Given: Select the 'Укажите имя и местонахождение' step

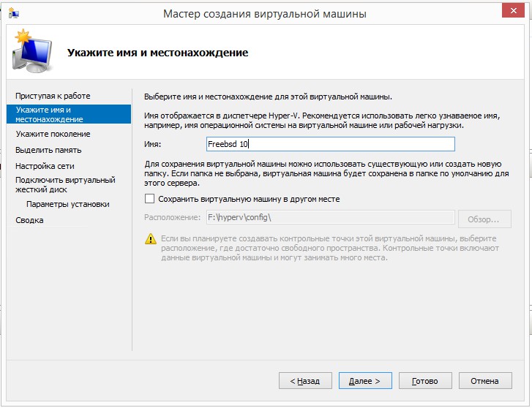Looking at the screenshot, I should tap(69, 114).
